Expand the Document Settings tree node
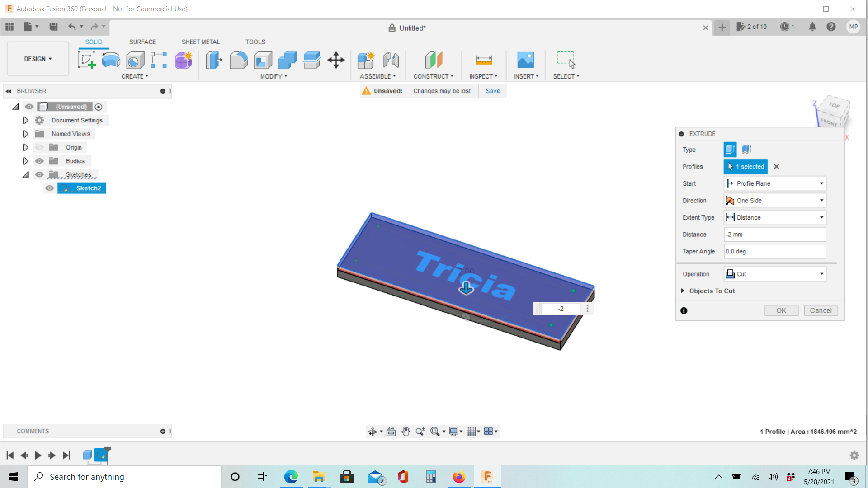This screenshot has height=488, width=868. (25, 120)
